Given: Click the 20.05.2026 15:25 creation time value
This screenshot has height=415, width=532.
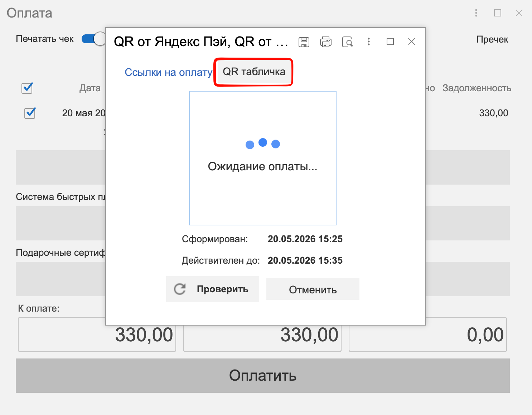Looking at the screenshot, I should click(305, 239).
